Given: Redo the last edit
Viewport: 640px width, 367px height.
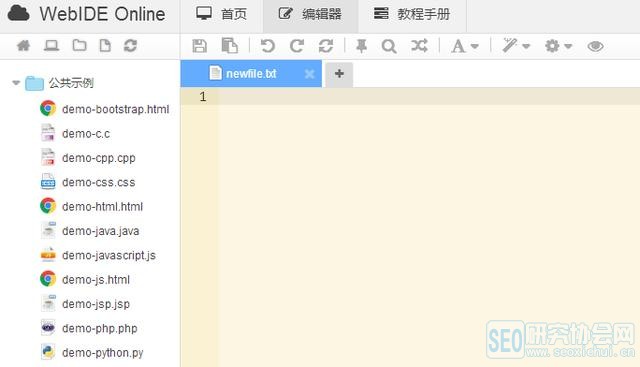Looking at the screenshot, I should point(297,46).
